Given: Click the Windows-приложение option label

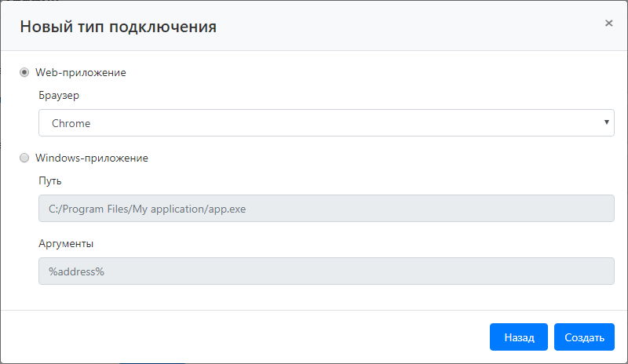Looking at the screenshot, I should 92,158.
